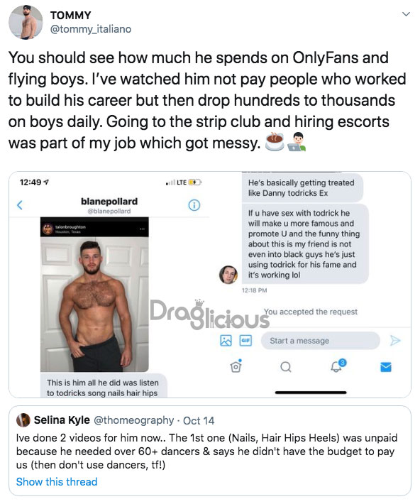Click the TOMMY display name
This screenshot has height=504, width=420.
tap(71, 15)
